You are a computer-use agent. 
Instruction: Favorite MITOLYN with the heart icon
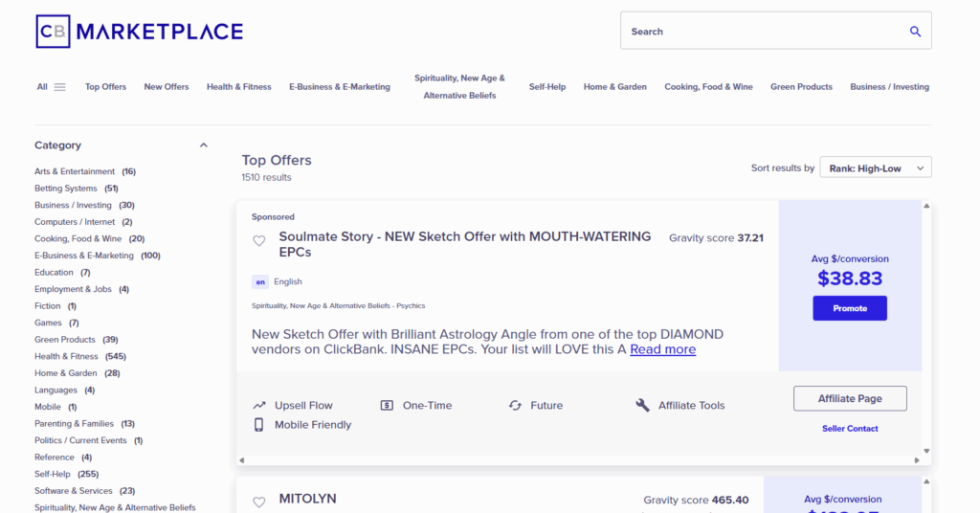coord(258,502)
